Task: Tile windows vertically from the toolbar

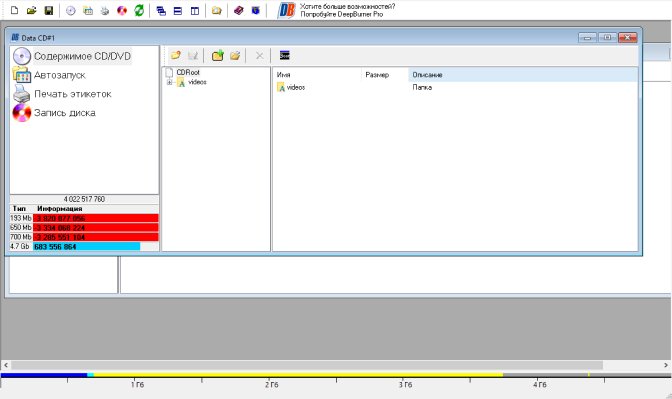Action: click(x=195, y=11)
